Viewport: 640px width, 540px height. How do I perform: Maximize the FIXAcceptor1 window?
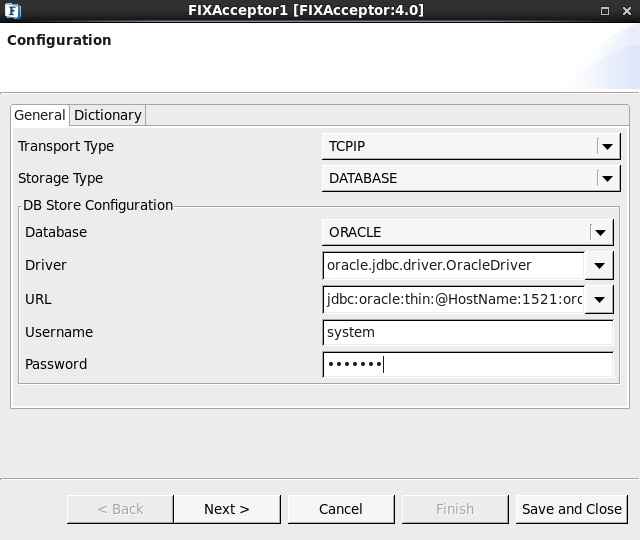click(x=605, y=11)
